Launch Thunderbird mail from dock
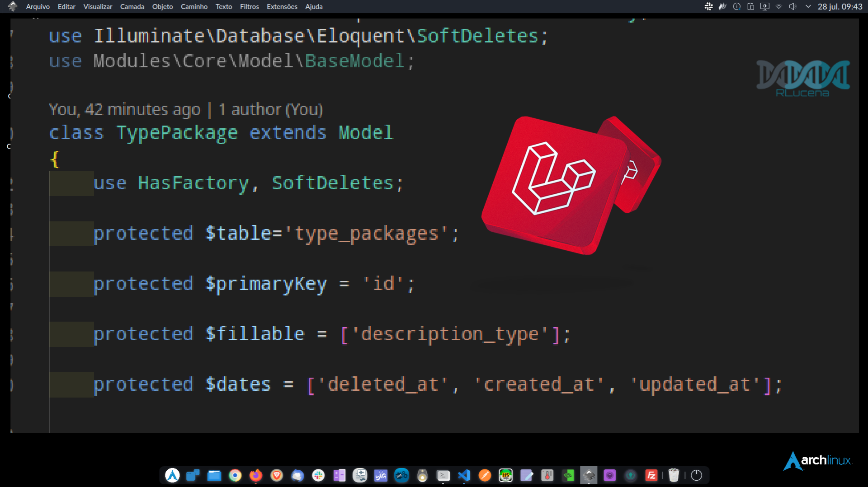868x487 pixels. pyautogui.click(x=297, y=475)
